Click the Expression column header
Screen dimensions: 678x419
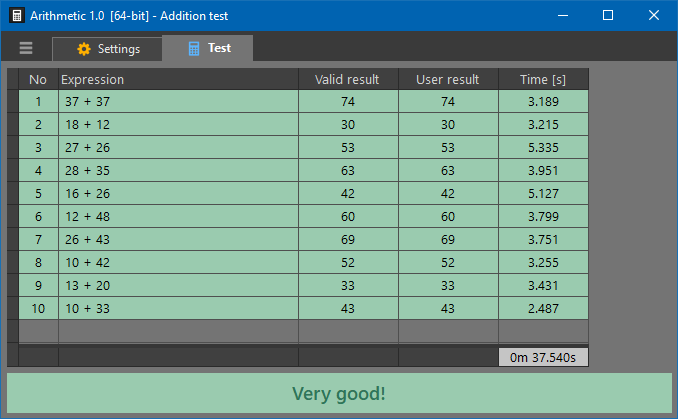pyautogui.click(x=178, y=79)
